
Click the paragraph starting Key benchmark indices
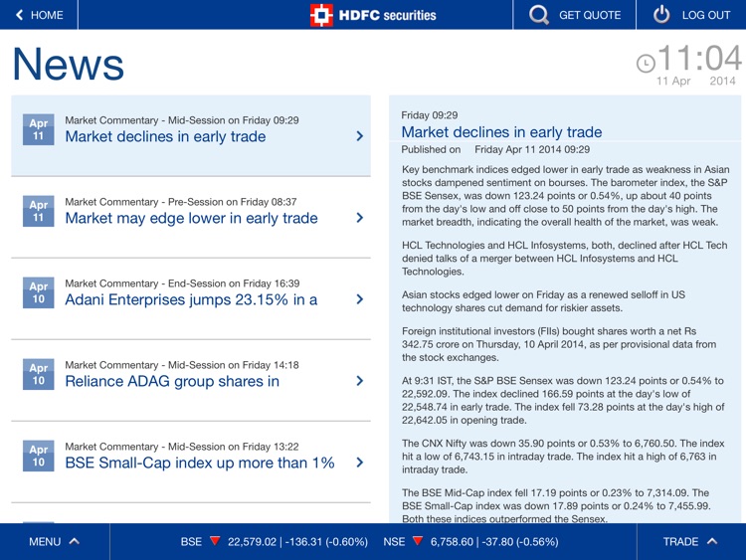point(565,196)
